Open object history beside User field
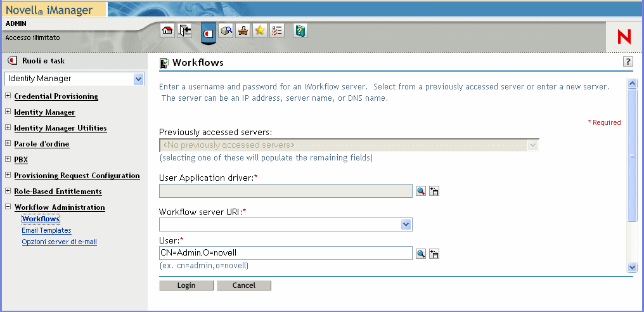The width and height of the screenshot is (644, 312). click(434, 254)
